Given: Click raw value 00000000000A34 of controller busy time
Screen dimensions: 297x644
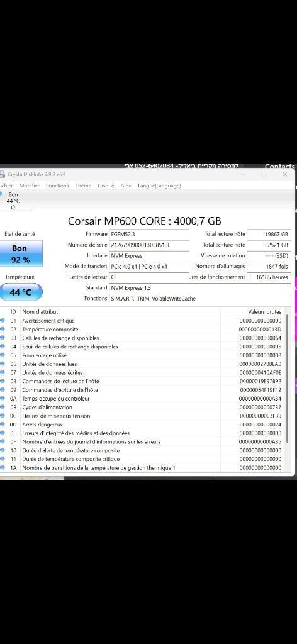Looking at the screenshot, I should pyautogui.click(x=260, y=398).
